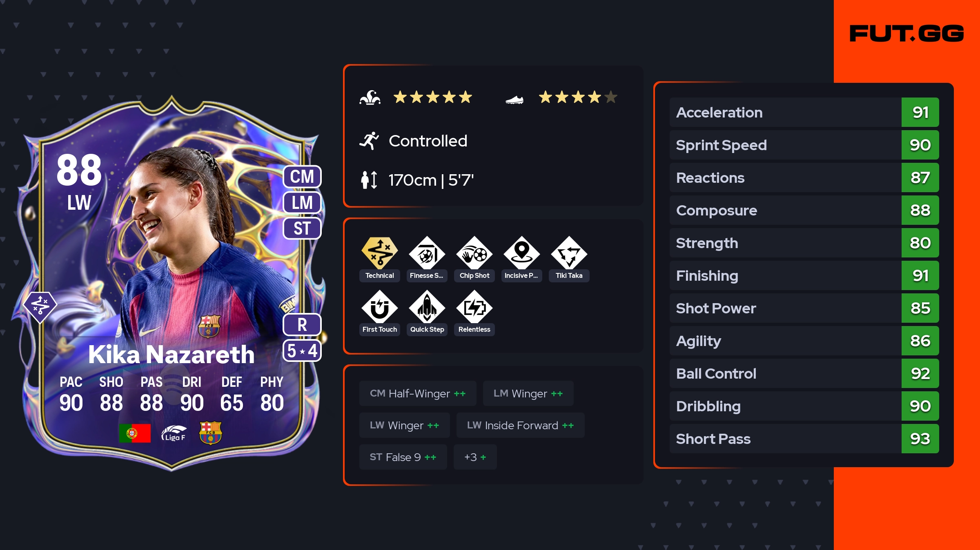This screenshot has width=980, height=550.
Task: Click the First Touch playstyle icon
Action: tap(379, 307)
